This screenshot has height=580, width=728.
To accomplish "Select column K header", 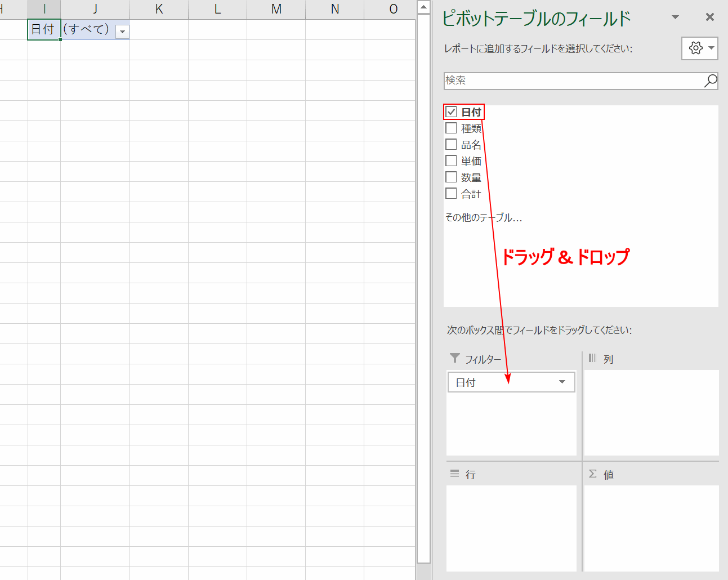I will coord(159,9).
